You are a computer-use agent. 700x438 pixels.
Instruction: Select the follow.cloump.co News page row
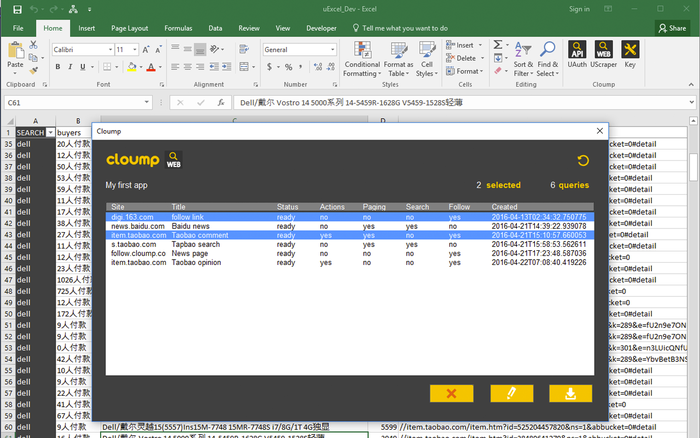pos(350,254)
